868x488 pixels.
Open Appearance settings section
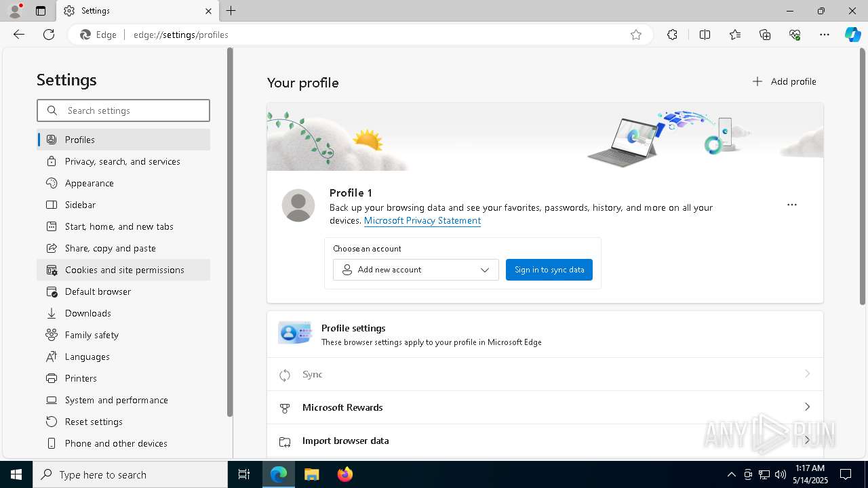(x=123, y=183)
